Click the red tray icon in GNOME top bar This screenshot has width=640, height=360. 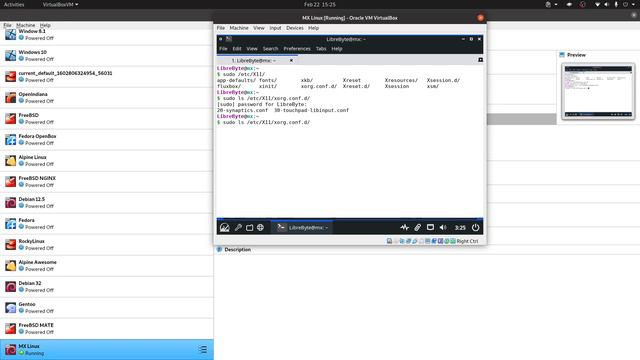[x=582, y=4]
